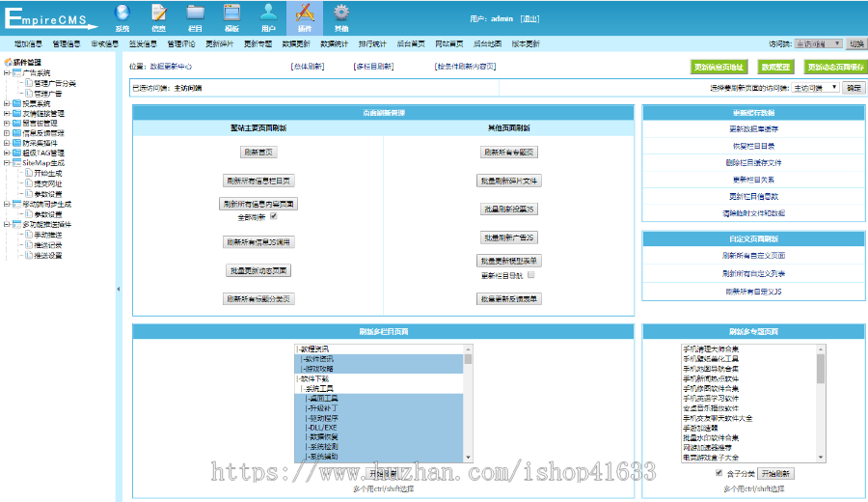
Task: Select 桌面工具 in the column list
Action: [x=323, y=398]
